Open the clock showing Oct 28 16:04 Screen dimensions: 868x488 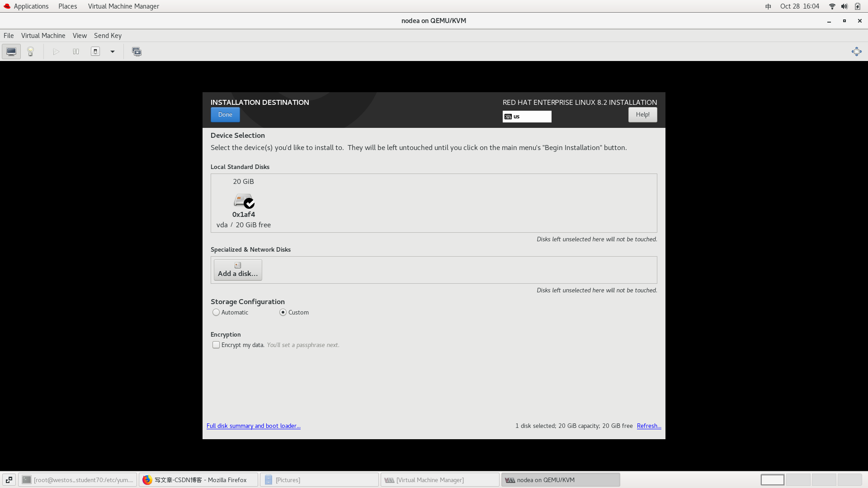[x=799, y=6]
